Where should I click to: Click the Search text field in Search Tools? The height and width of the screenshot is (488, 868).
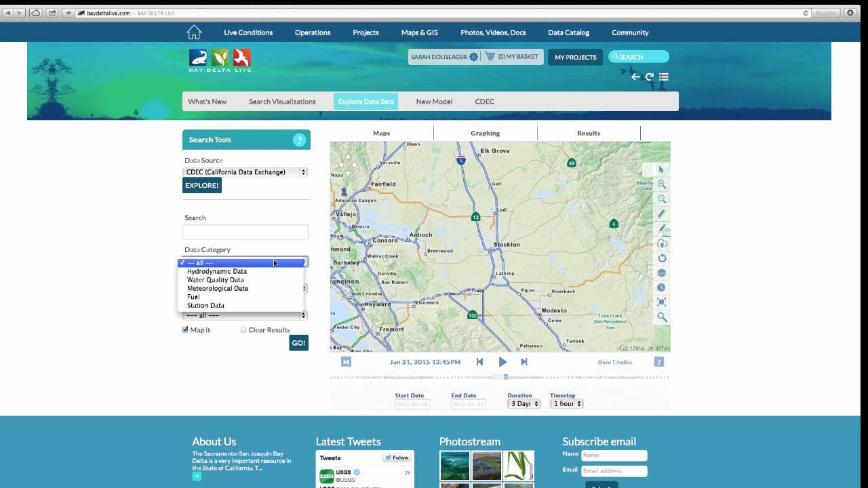click(x=245, y=232)
